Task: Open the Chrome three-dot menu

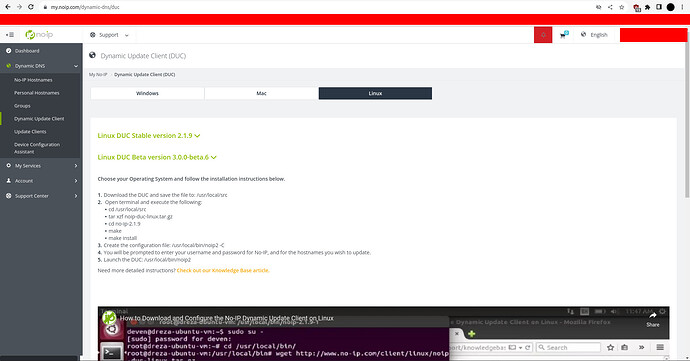Action: pos(682,7)
